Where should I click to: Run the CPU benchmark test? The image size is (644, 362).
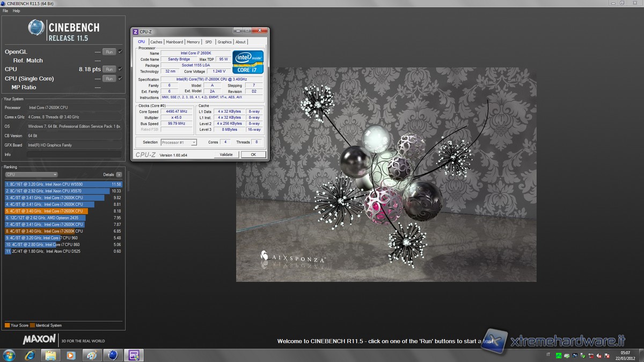(x=109, y=69)
